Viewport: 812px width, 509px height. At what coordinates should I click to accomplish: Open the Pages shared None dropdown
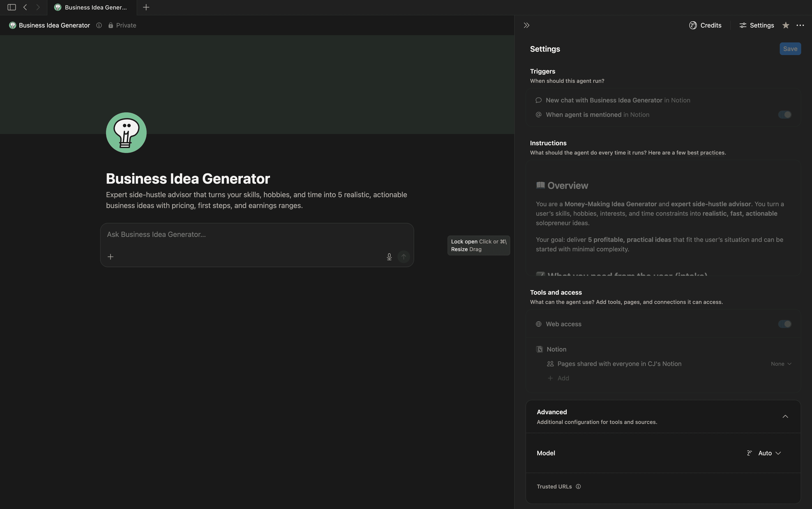point(781,364)
